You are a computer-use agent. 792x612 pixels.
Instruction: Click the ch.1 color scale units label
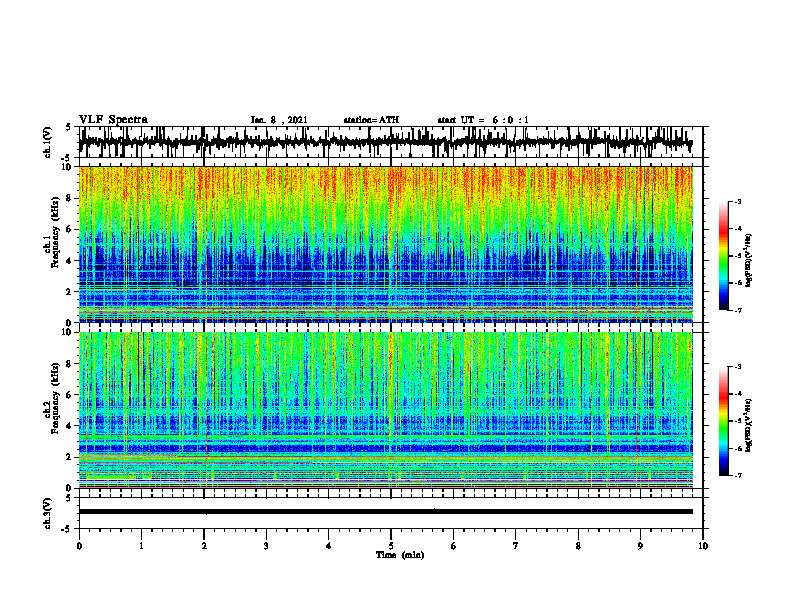(x=750, y=261)
